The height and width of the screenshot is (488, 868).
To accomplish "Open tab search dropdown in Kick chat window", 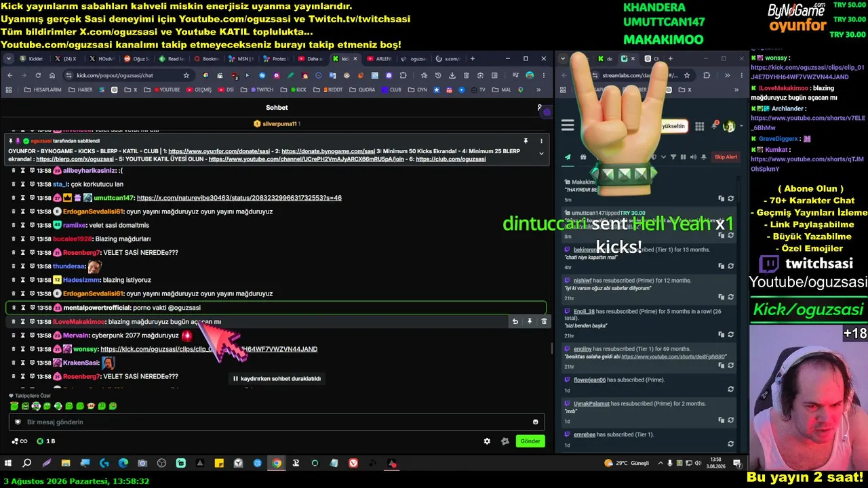I will (x=9, y=59).
